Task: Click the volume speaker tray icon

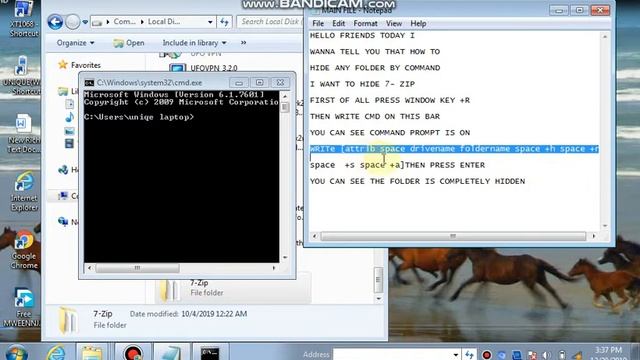Action: point(547,355)
